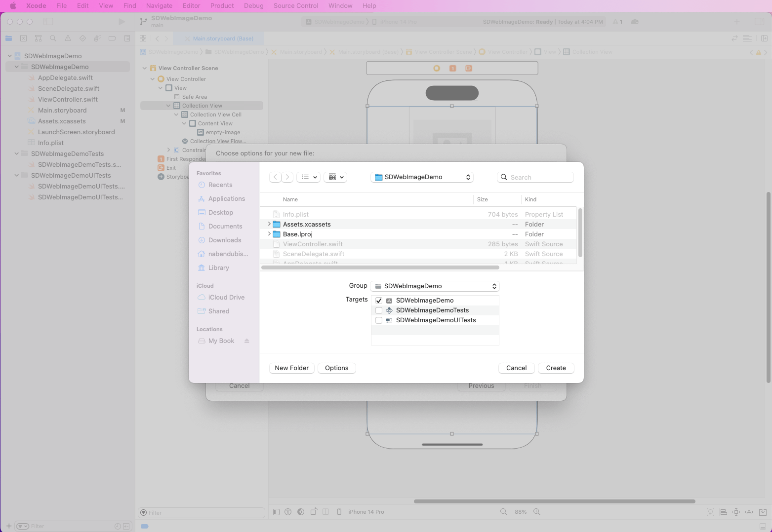Screen dimensions: 772x532
Task: Eject the My Book drive
Action: (x=246, y=341)
